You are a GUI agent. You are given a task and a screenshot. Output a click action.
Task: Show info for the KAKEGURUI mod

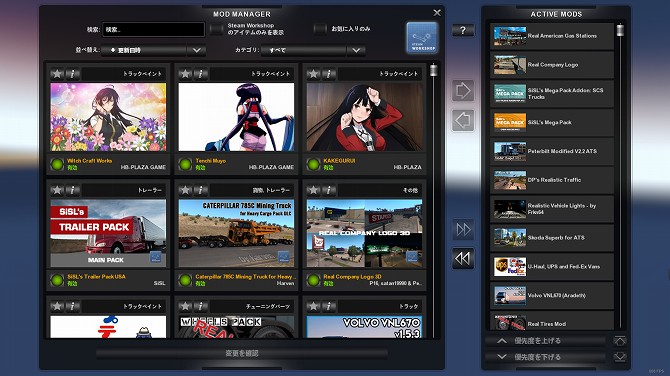tap(329, 73)
